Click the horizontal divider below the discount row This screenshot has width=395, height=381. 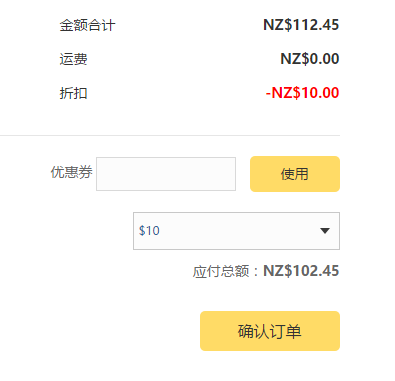click(x=170, y=136)
